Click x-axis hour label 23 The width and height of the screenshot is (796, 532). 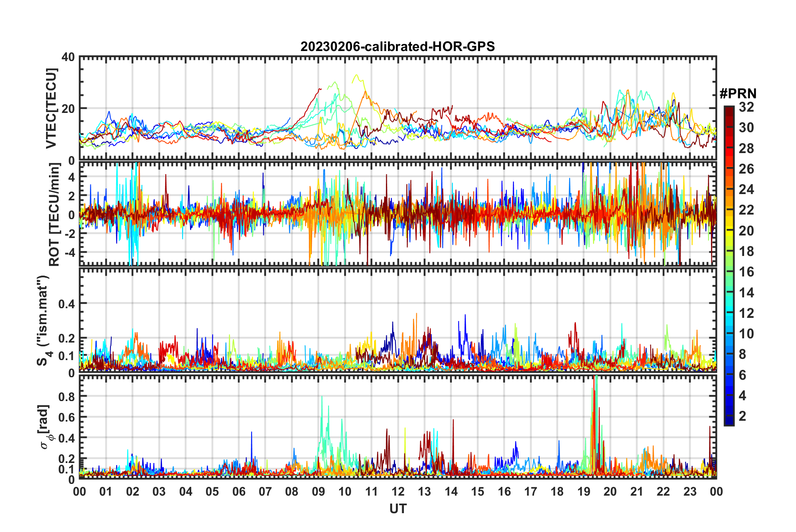pyautogui.click(x=690, y=491)
